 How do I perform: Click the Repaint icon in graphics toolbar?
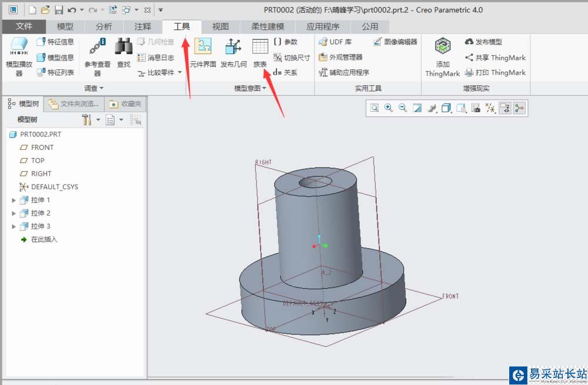pyautogui.click(x=417, y=108)
